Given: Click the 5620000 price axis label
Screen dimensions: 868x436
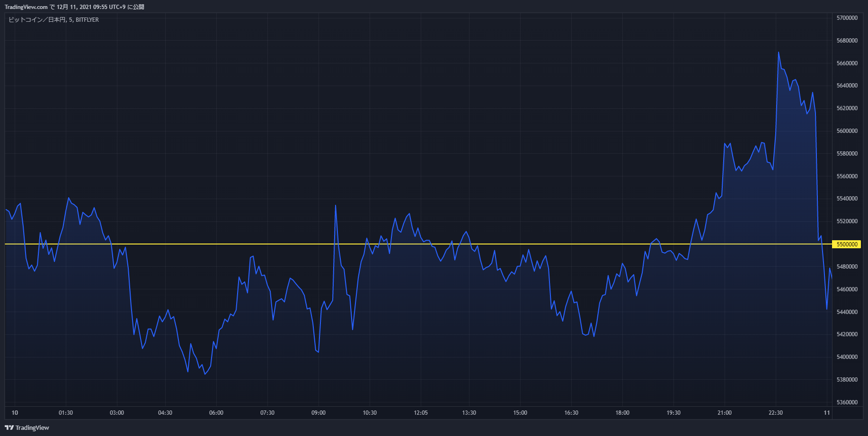Looking at the screenshot, I should click(x=847, y=108).
